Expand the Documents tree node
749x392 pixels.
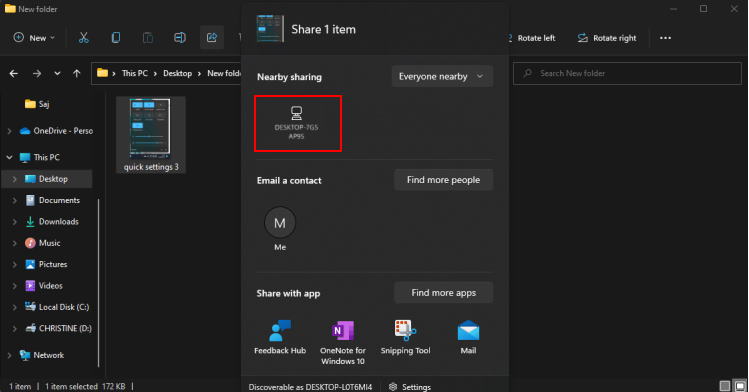14,201
